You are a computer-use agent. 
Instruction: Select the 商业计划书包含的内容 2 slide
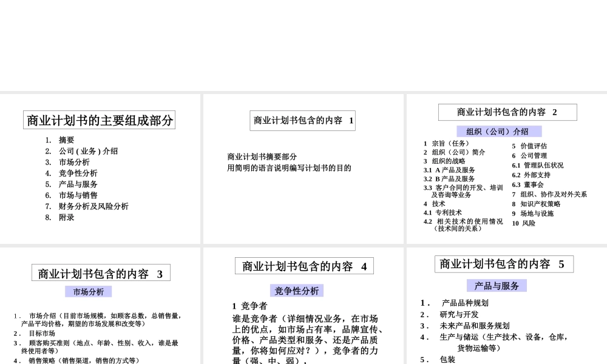coord(504,111)
